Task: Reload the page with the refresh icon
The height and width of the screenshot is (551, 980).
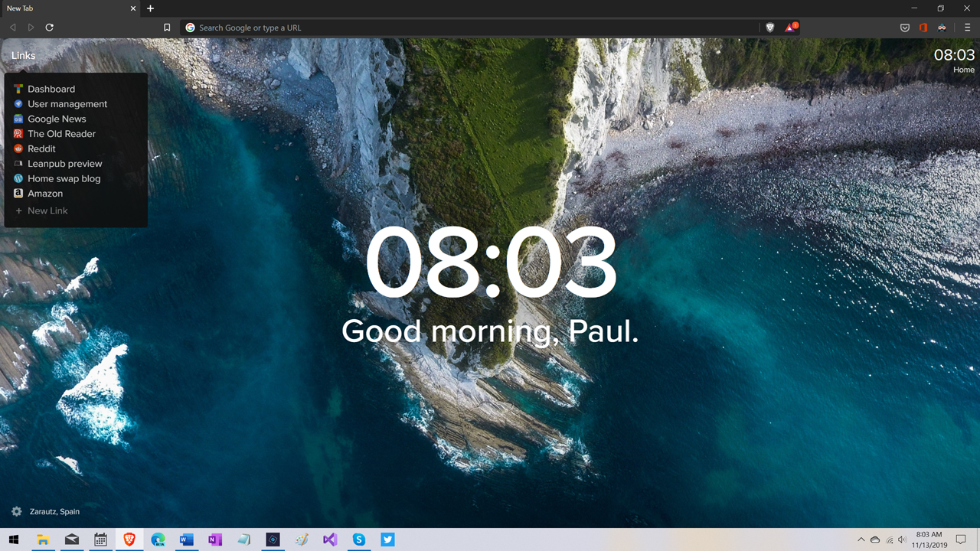Action: [50, 28]
